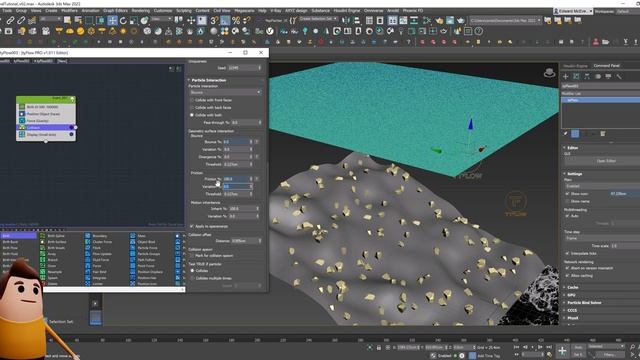Toggle Spinner Snap in main toolbar

[246, 20]
